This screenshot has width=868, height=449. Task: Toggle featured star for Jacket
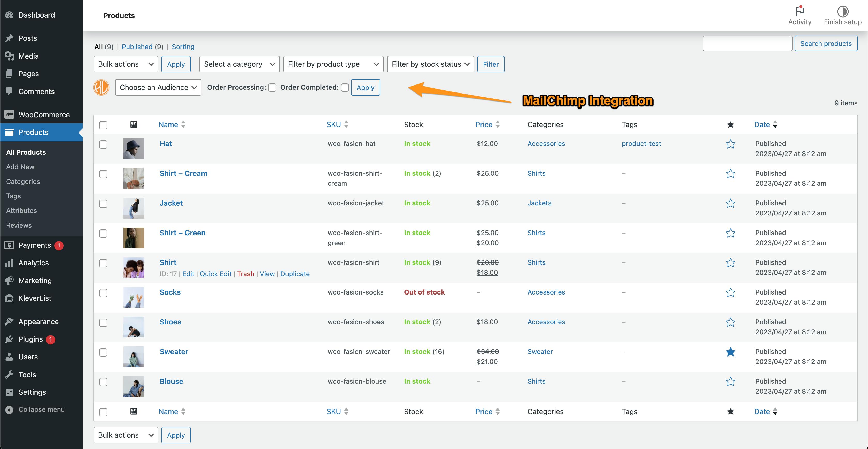point(730,203)
